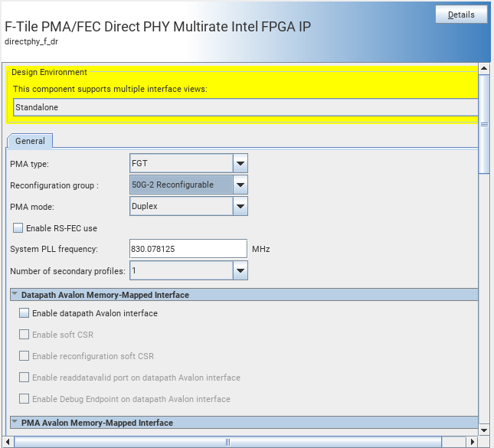
Task: Check the Enable soft CSR option
Action: pos(25,335)
